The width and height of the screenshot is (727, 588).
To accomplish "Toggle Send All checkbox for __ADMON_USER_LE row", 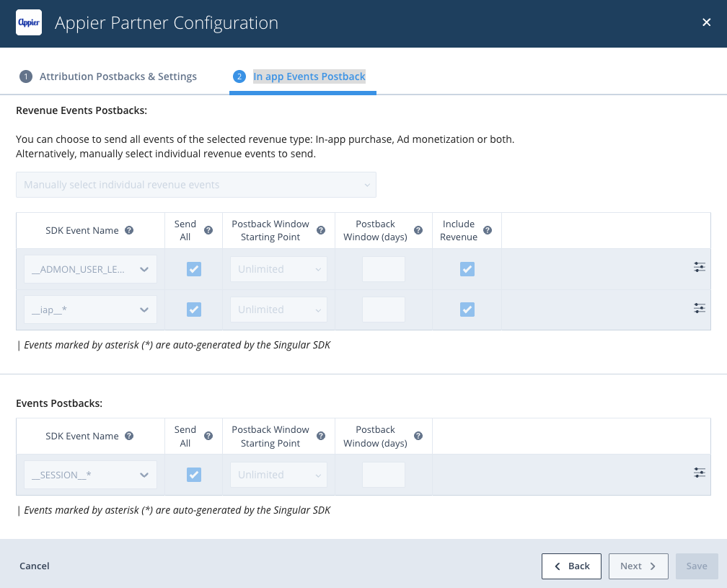I will pyautogui.click(x=194, y=269).
